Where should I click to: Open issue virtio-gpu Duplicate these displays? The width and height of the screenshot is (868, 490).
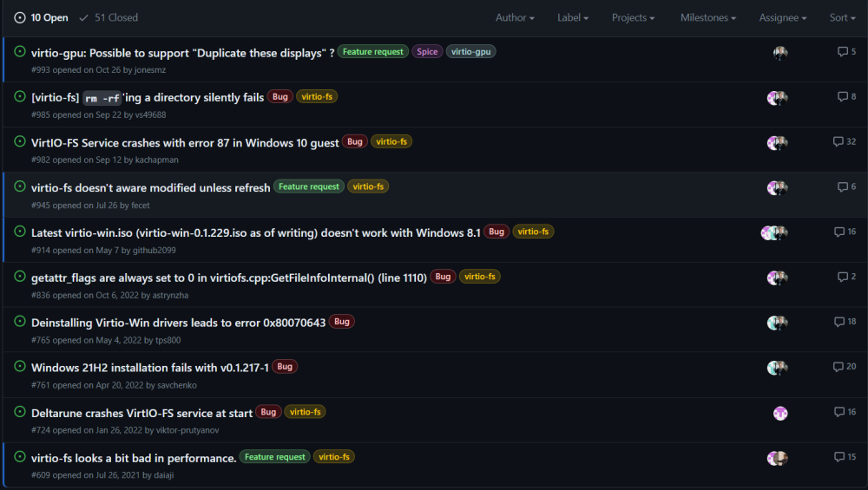[x=182, y=53]
